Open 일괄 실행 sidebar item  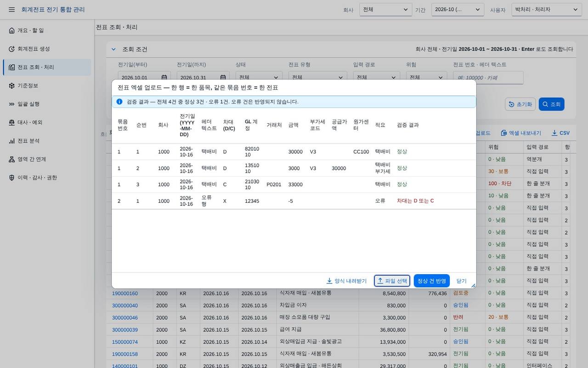tap(47, 104)
